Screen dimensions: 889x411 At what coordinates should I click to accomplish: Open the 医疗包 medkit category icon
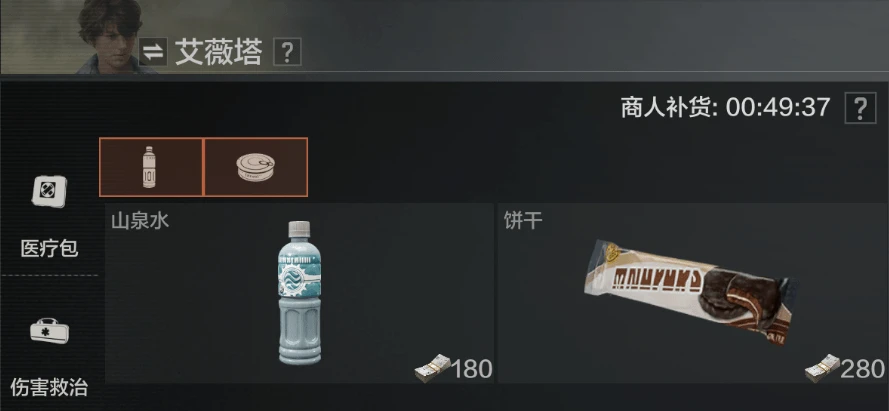(49, 192)
